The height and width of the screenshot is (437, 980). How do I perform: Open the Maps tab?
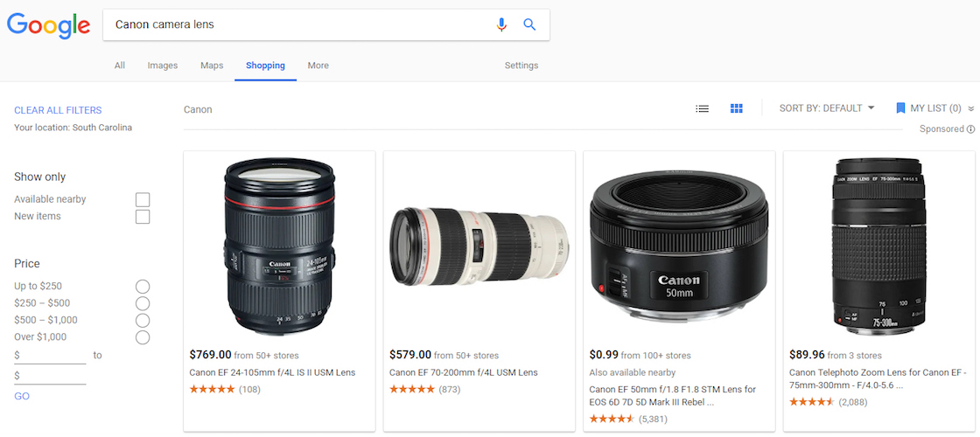(x=212, y=66)
